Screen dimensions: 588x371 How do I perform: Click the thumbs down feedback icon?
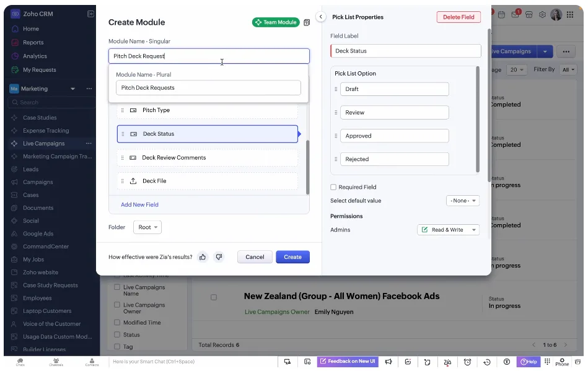pos(219,257)
